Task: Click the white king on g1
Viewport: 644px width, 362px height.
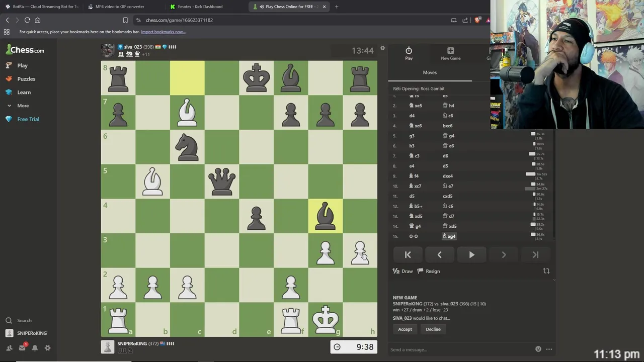Action: (325, 320)
